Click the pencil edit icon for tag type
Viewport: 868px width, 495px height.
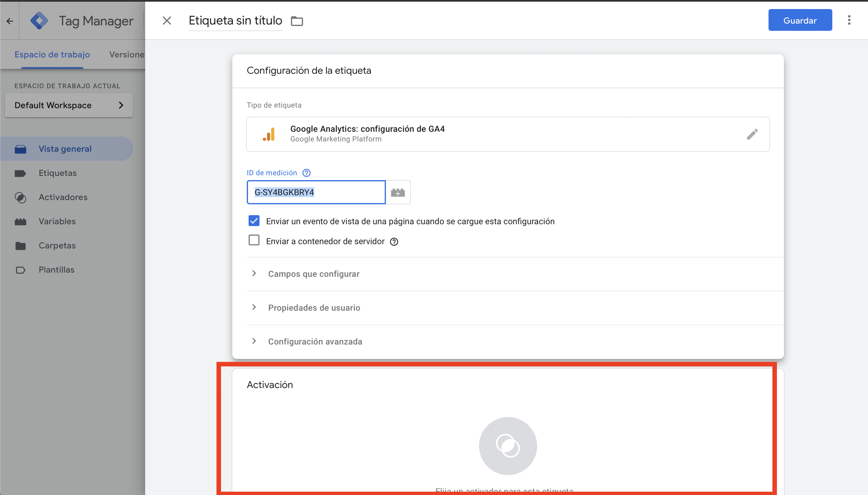[752, 134]
